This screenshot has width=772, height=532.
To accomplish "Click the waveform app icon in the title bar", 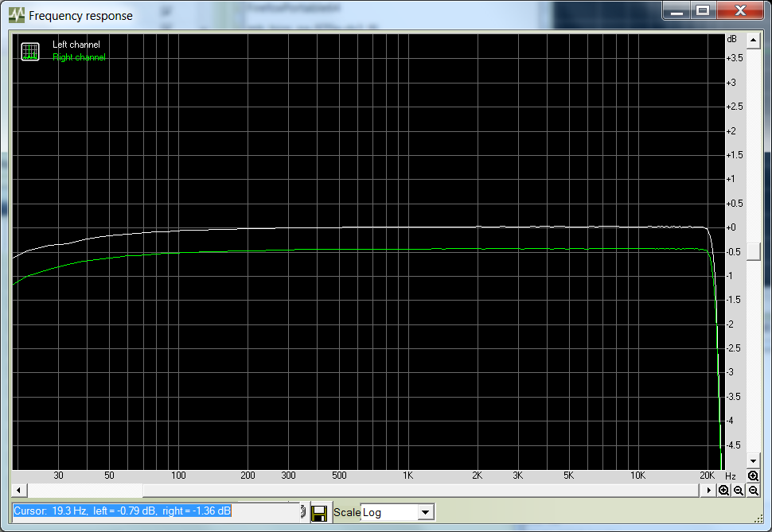I will point(16,15).
